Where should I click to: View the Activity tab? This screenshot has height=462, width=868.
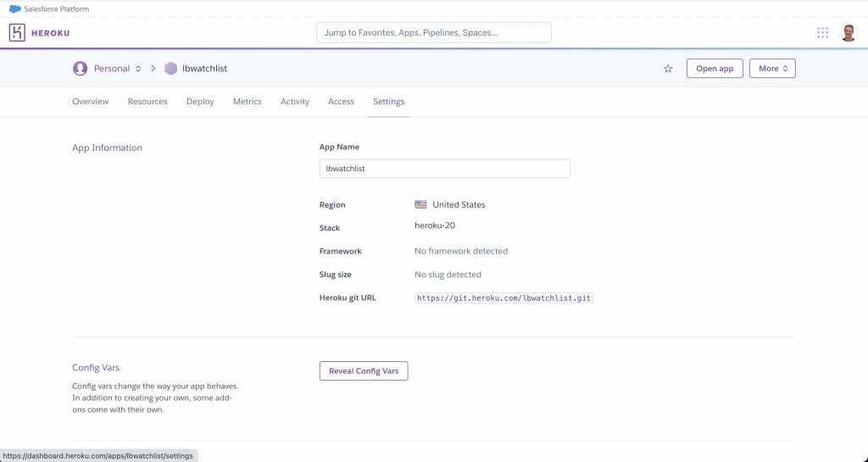295,102
